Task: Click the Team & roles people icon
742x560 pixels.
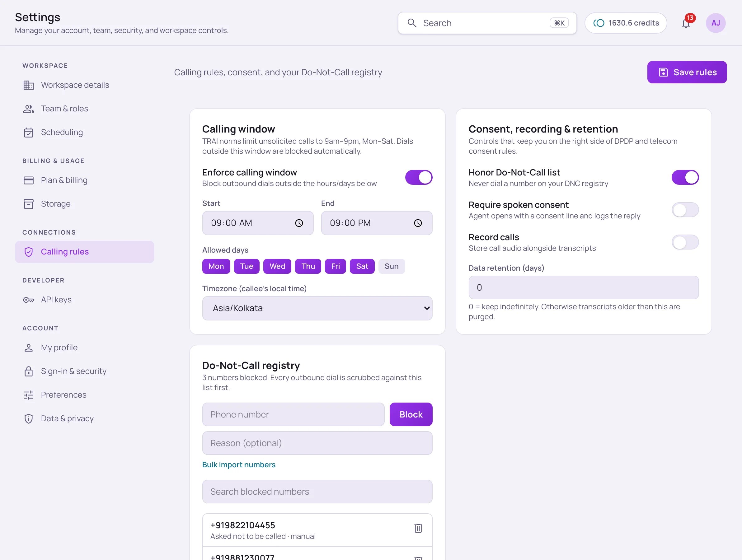Action: tap(29, 109)
